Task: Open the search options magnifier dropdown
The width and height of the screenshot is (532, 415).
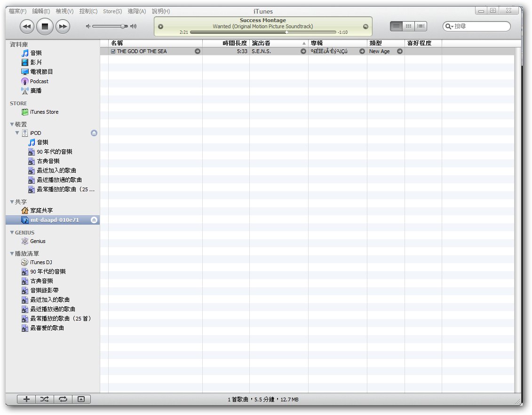Action: coord(449,26)
